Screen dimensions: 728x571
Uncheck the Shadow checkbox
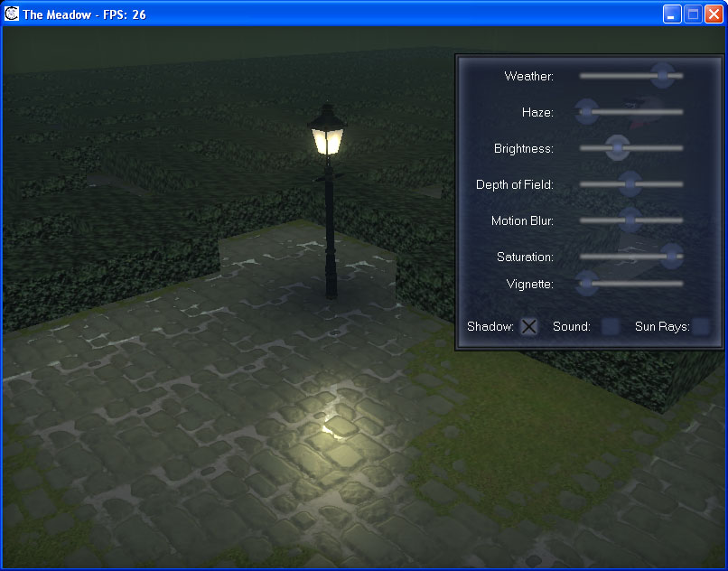[x=529, y=327]
